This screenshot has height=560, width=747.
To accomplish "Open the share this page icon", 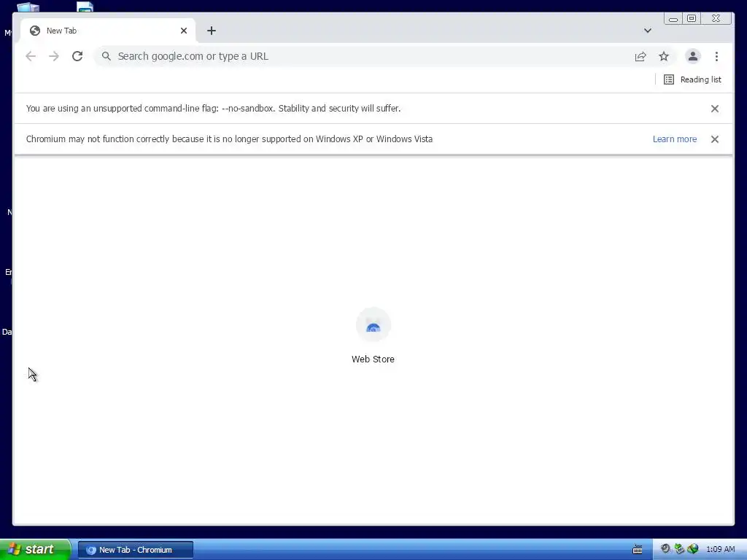I will pyautogui.click(x=640, y=56).
